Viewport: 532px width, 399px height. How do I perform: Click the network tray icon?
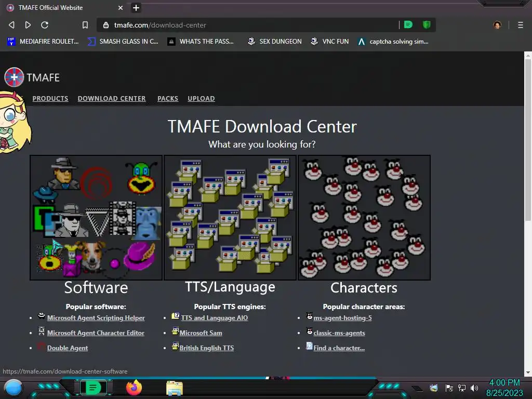(x=461, y=388)
